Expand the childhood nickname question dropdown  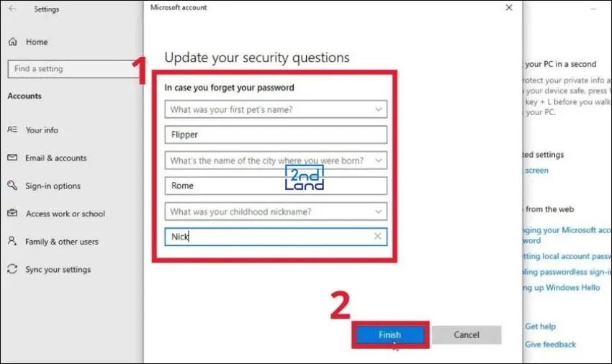click(x=379, y=211)
